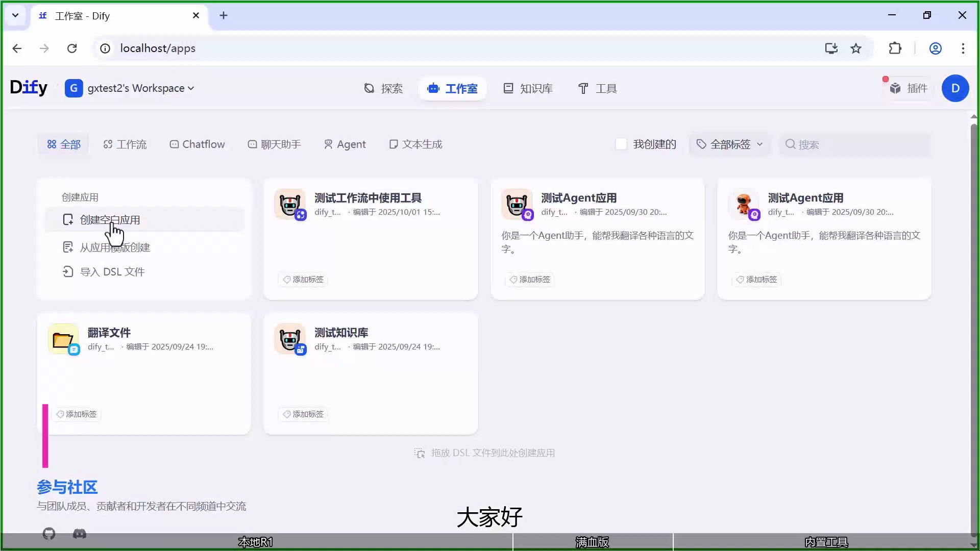Switch to 工具 tab
The width and height of the screenshot is (980, 551).
click(597, 88)
